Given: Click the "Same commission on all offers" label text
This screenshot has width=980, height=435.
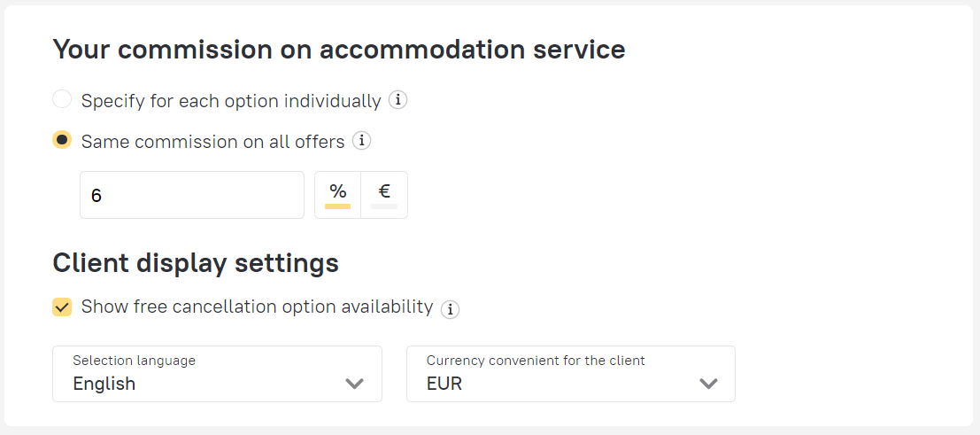Looking at the screenshot, I should tap(212, 142).
